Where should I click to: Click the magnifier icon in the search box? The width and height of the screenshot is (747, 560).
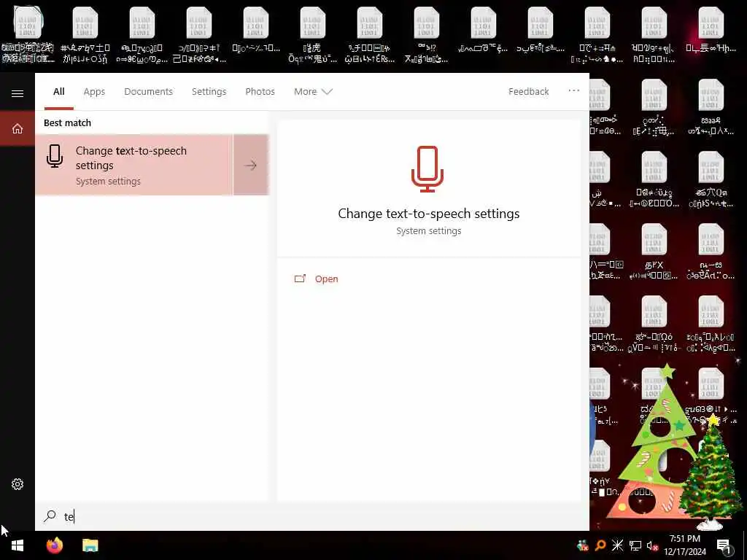pos(50,516)
